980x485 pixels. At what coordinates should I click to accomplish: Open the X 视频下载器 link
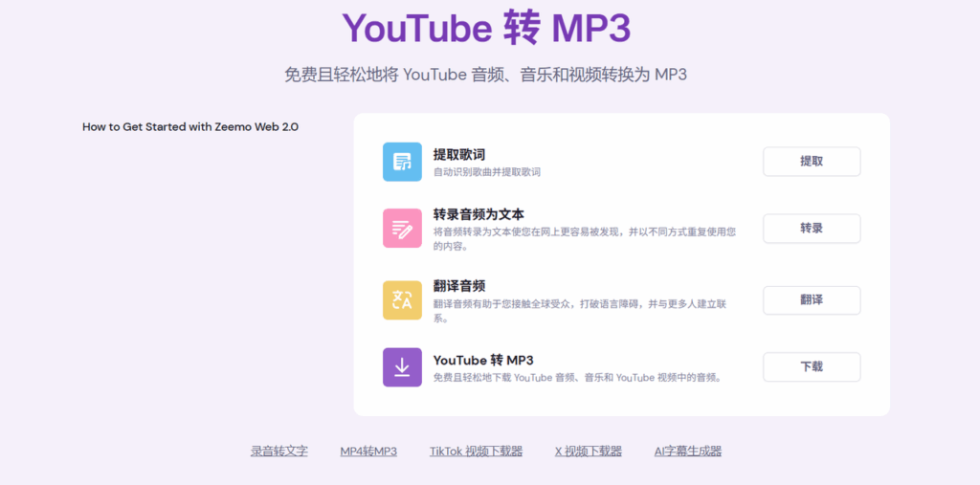pyautogui.click(x=589, y=452)
